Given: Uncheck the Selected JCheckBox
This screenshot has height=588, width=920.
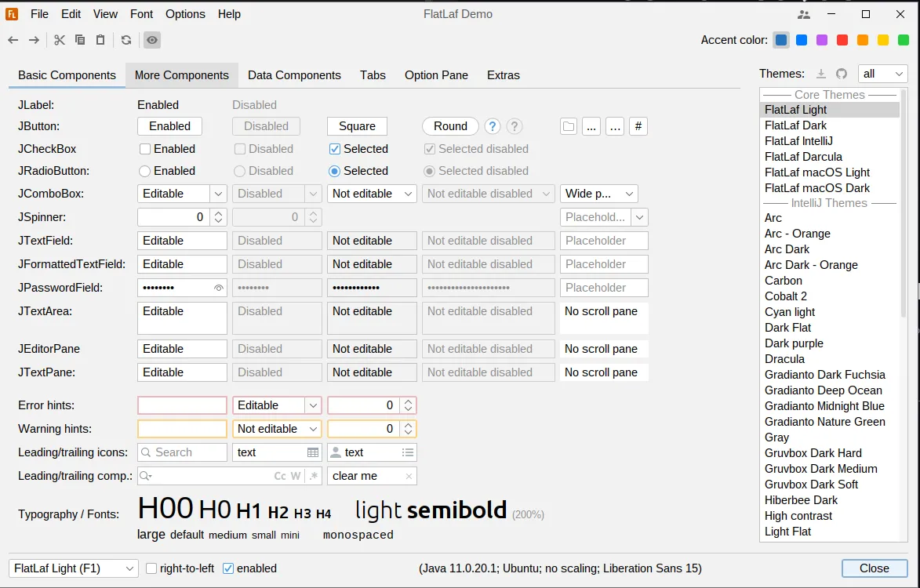Looking at the screenshot, I should pos(334,149).
